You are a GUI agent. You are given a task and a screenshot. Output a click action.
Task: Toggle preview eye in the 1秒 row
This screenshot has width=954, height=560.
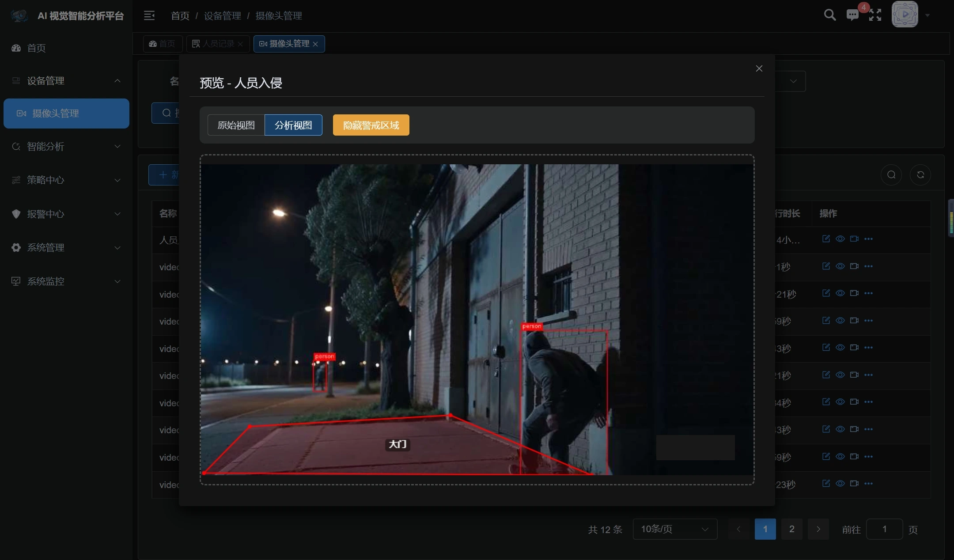[x=840, y=266]
